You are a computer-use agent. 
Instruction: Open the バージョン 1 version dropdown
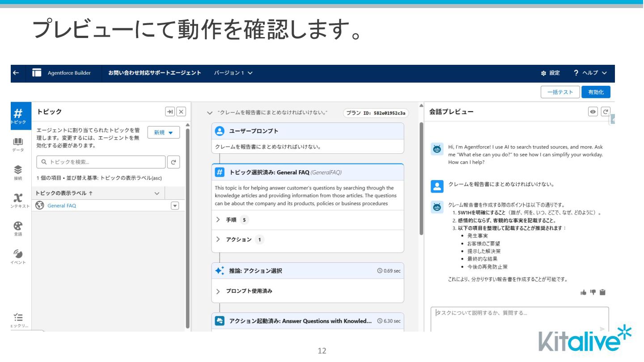pyautogui.click(x=233, y=73)
